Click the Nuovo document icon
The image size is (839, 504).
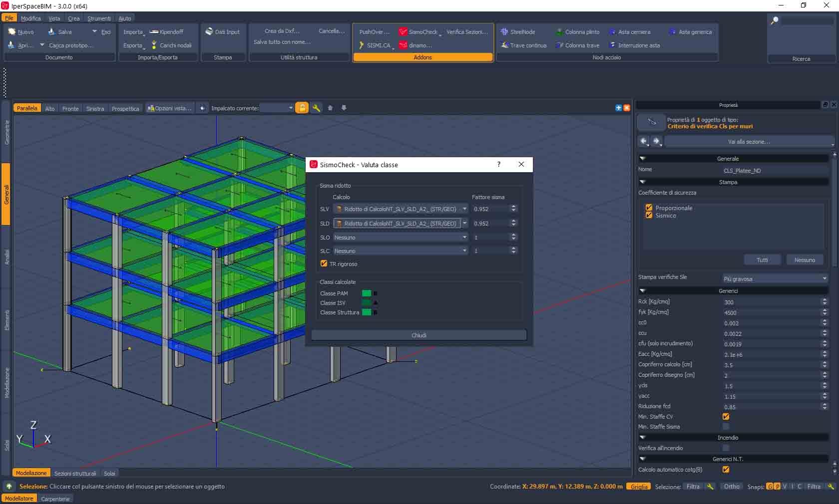12,31
